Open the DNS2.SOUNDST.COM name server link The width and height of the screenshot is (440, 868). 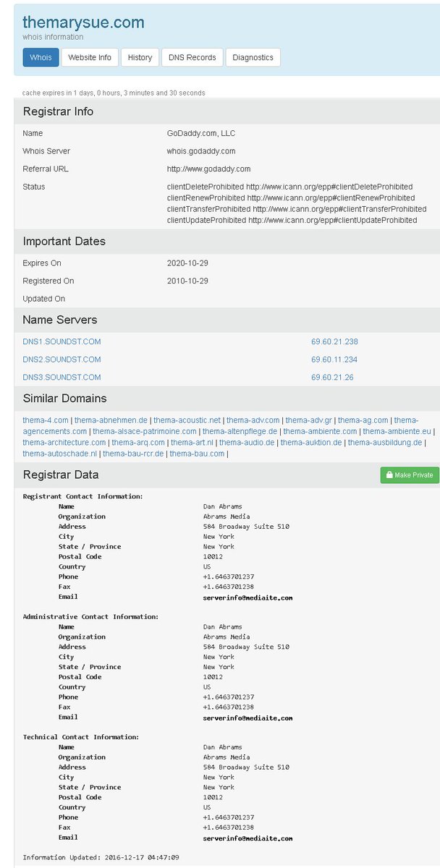62,359
